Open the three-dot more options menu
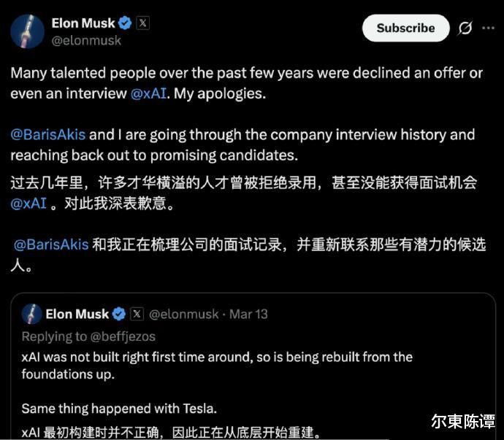This screenshot has height=440, width=504. [x=487, y=28]
